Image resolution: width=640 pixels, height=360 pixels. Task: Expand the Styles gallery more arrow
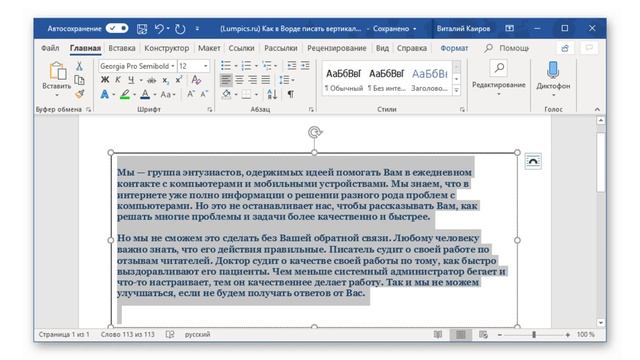point(457,90)
